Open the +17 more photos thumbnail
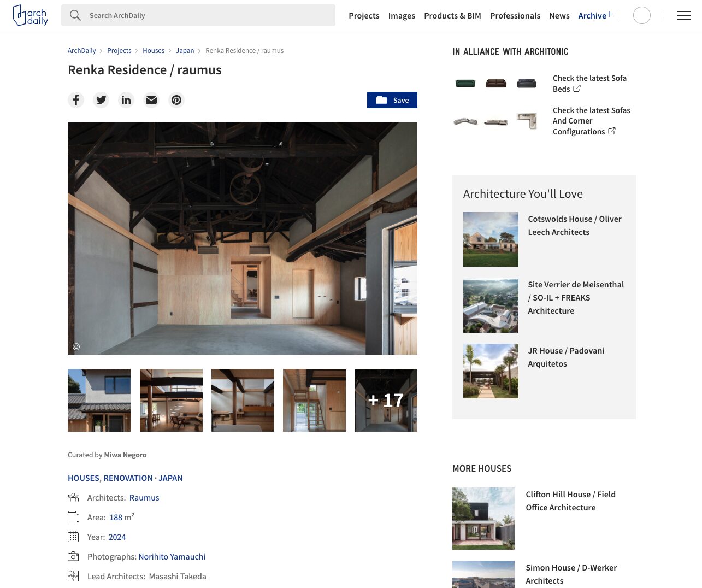Image resolution: width=702 pixels, height=588 pixels. [386, 400]
